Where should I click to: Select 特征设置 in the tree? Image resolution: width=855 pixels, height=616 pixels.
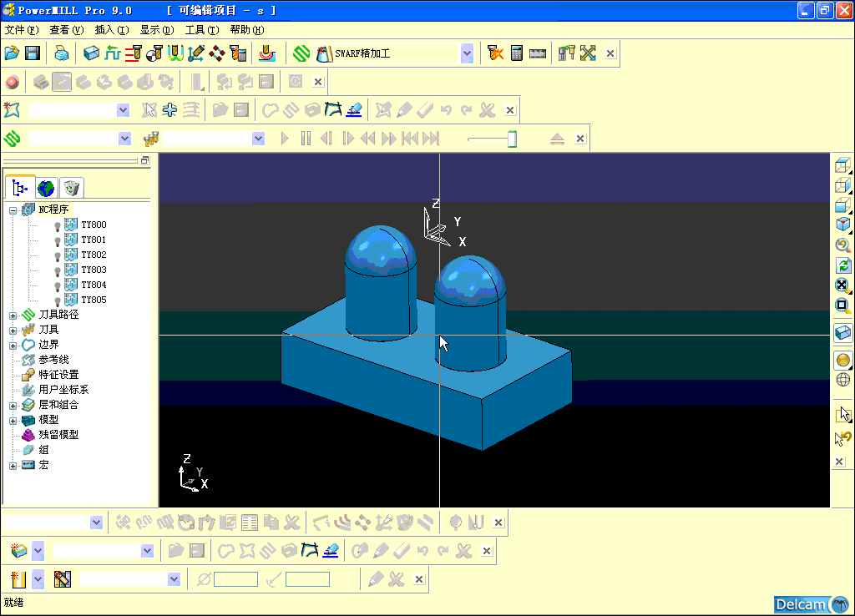click(58, 375)
